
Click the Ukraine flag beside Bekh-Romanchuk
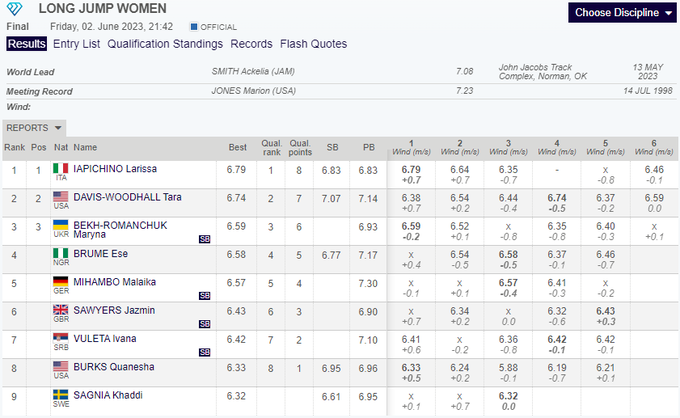point(60,225)
